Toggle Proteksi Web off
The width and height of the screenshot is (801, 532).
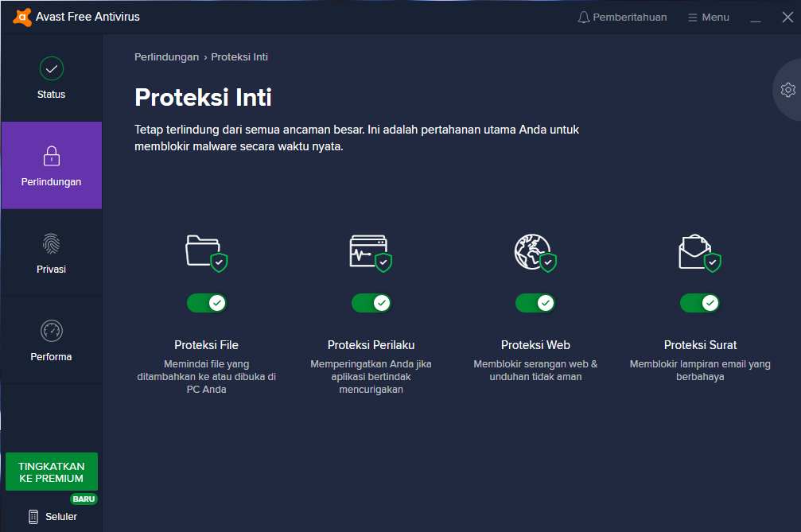535,303
